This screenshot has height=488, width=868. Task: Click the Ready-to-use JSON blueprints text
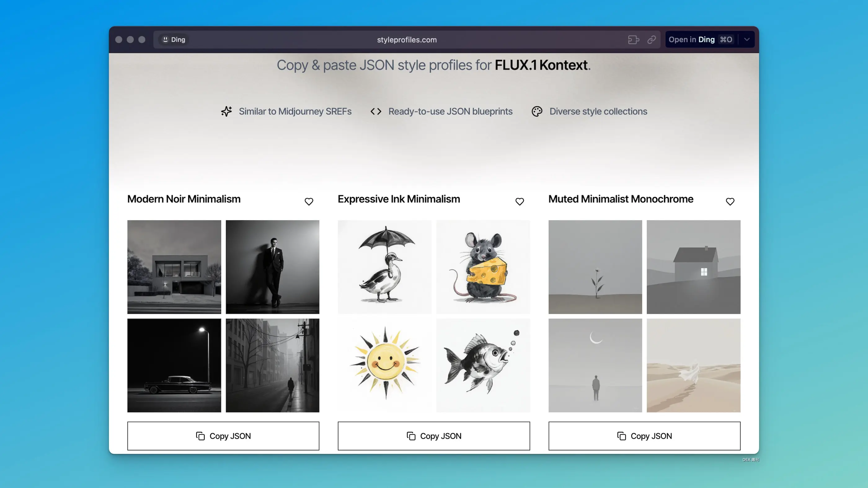pos(450,111)
